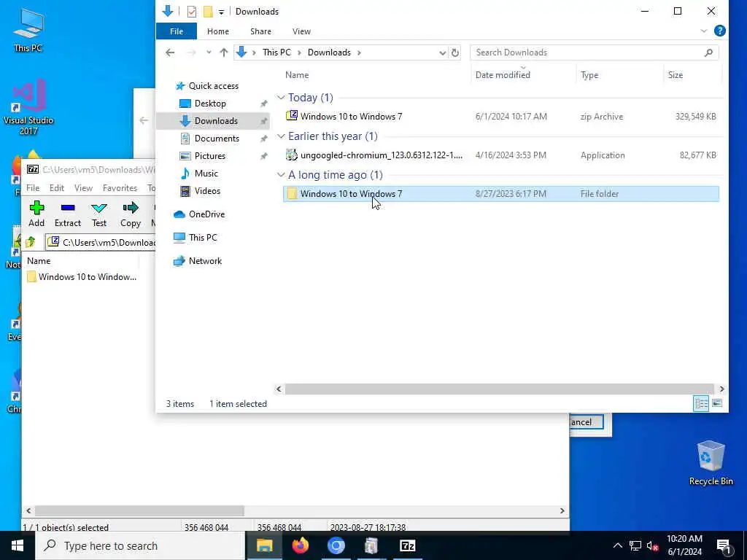The height and width of the screenshot is (560, 747).
Task: Click the Properties icon in title bar
Action: 192,12
